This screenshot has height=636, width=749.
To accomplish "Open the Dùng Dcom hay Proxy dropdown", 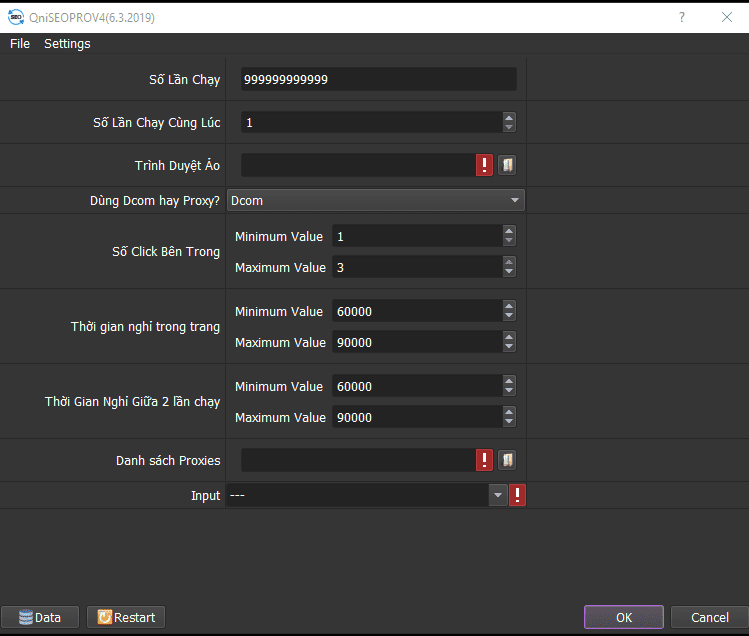I will (375, 200).
